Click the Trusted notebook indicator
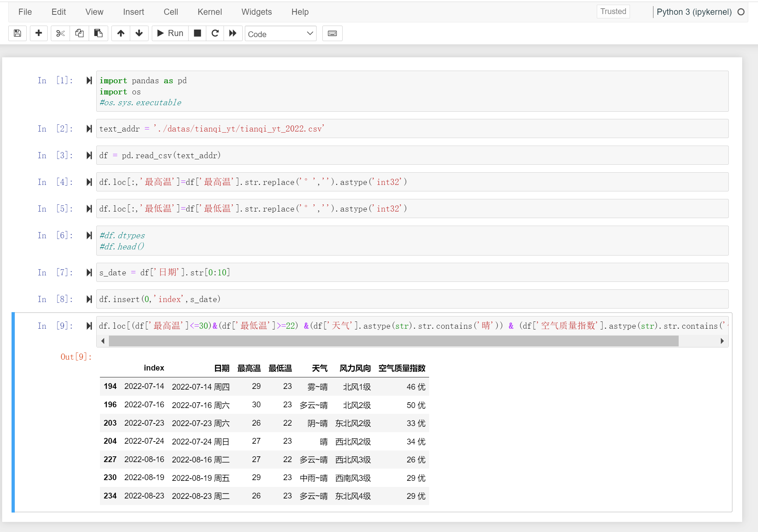Viewport: 758px width, 532px height. tap(613, 12)
